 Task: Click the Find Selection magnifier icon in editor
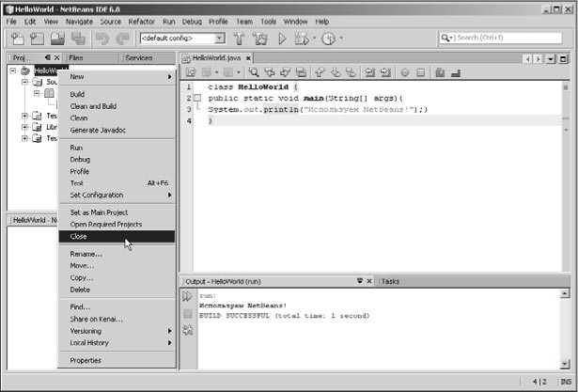[254, 72]
